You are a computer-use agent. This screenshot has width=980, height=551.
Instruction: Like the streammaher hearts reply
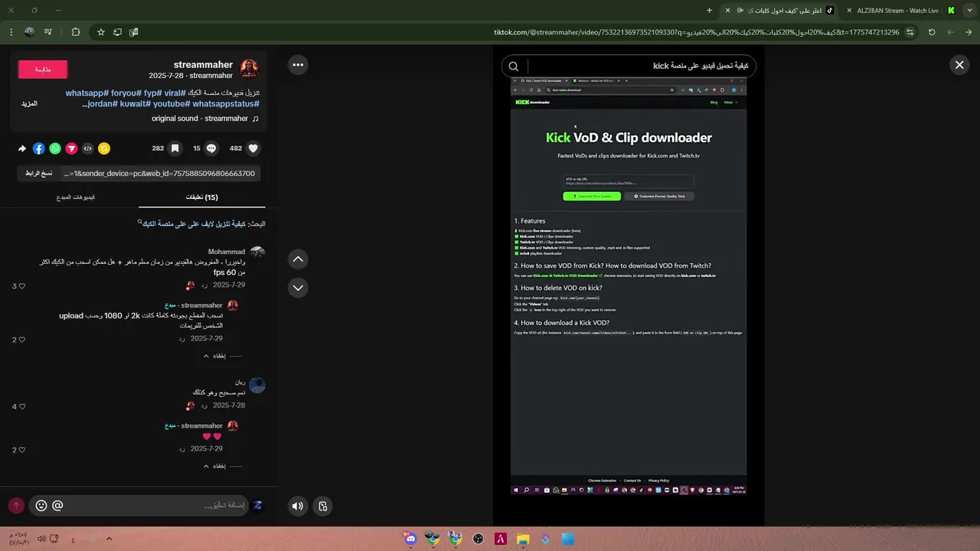pyautogui.click(x=21, y=450)
